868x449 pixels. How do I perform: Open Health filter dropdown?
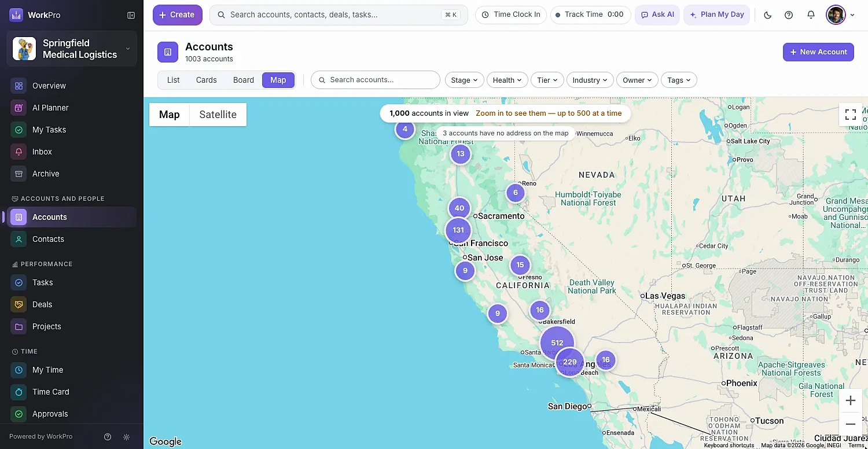pyautogui.click(x=507, y=80)
